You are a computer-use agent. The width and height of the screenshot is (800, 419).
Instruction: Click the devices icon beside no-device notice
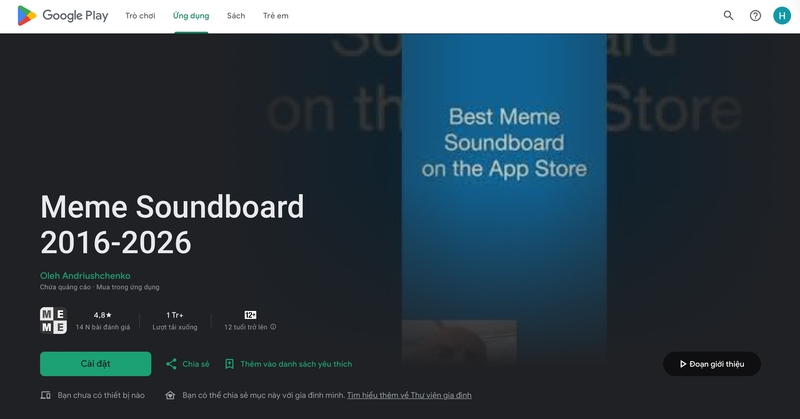pos(45,396)
